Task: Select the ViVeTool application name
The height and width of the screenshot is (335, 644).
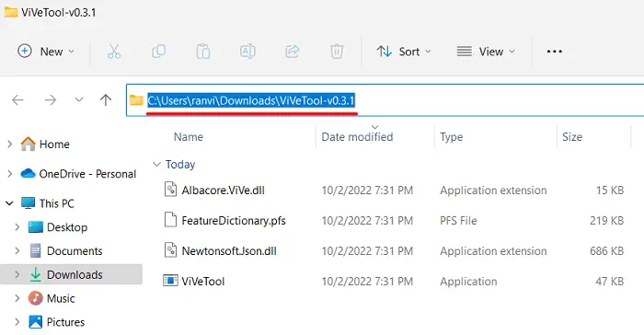Action: coord(203,281)
